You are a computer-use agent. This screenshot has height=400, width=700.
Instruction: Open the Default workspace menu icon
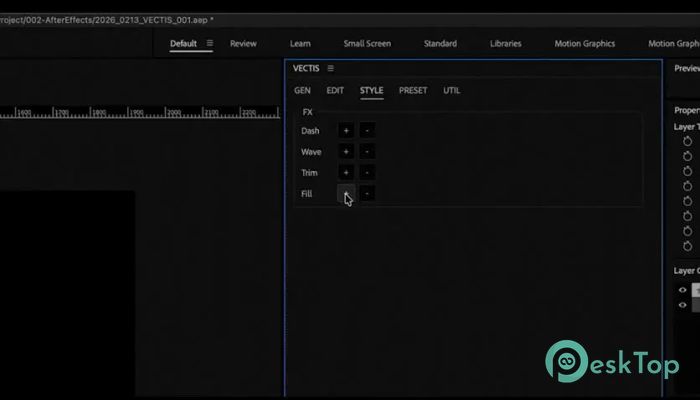point(209,43)
